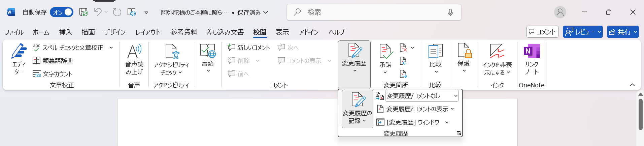Viewport: 644px width, 146px height.
Task: Click the 検索 search box
Action: point(374,12)
